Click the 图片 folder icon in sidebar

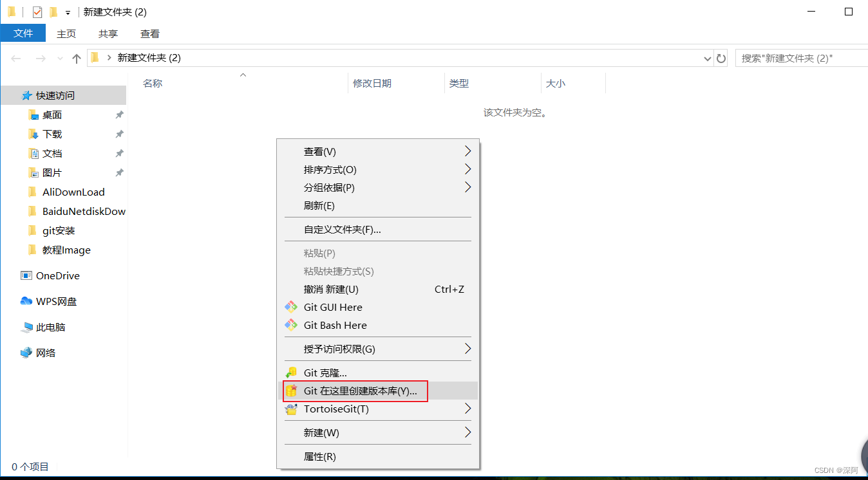tap(33, 173)
